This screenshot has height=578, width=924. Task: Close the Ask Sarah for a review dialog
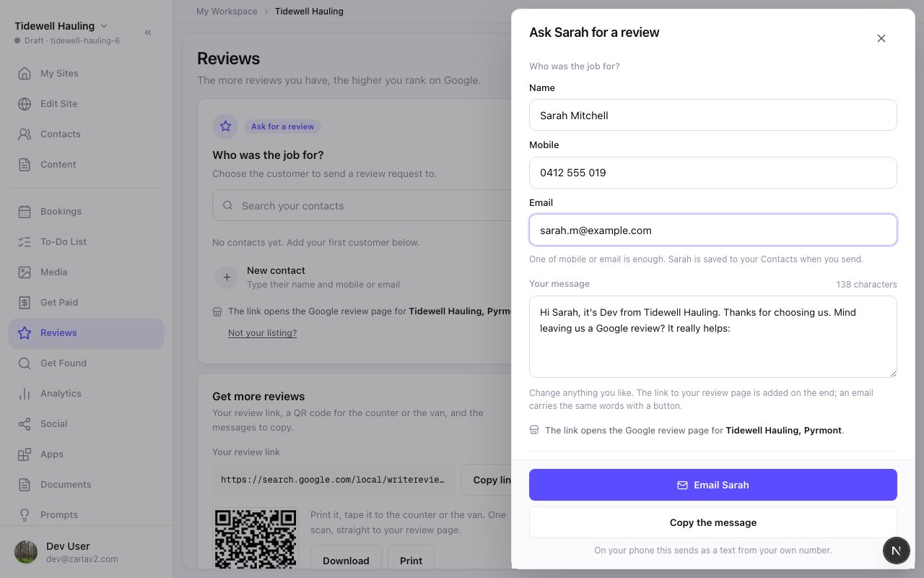(x=881, y=38)
